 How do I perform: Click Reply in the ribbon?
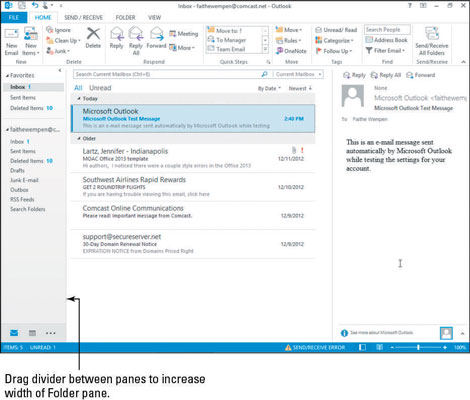(x=116, y=38)
